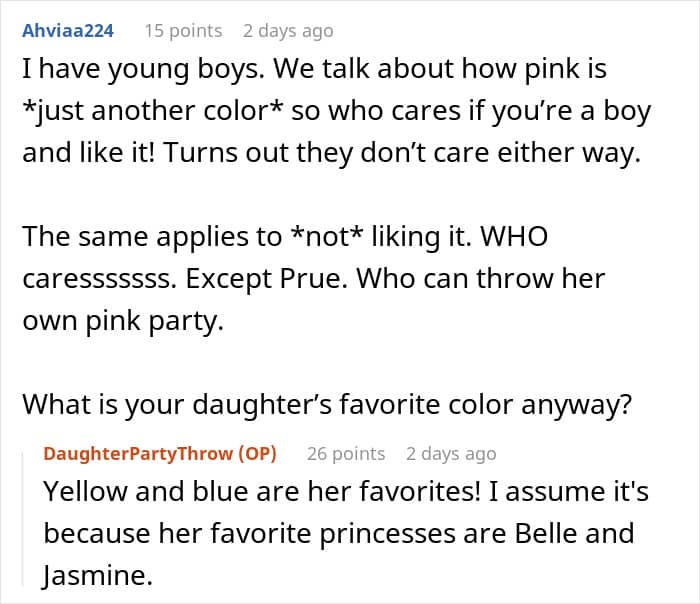The image size is (700, 604).
Task: Click the name "Prue" in the comment
Action: 313,279
